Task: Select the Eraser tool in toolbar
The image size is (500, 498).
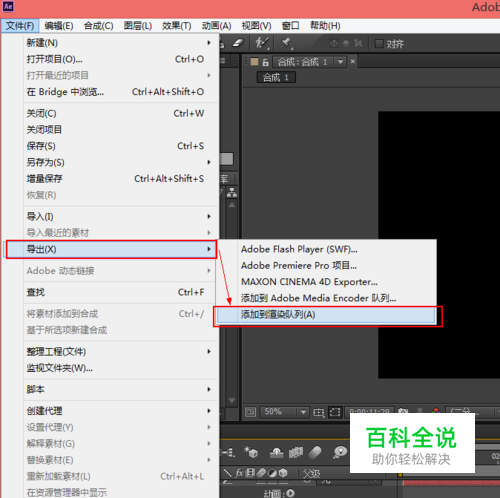Action: point(238,43)
